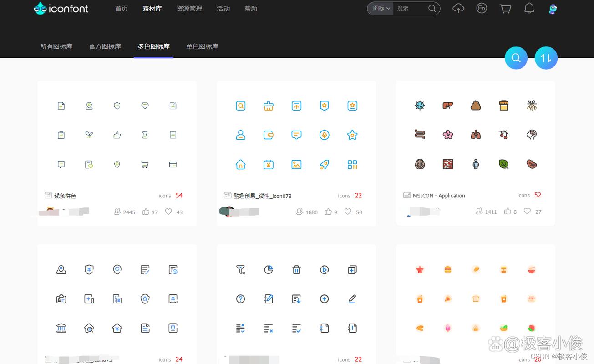Viewport: 594px width, 364px height.
Task: Click the rocket icon in 酷趣创意 library preview
Action: point(324,165)
